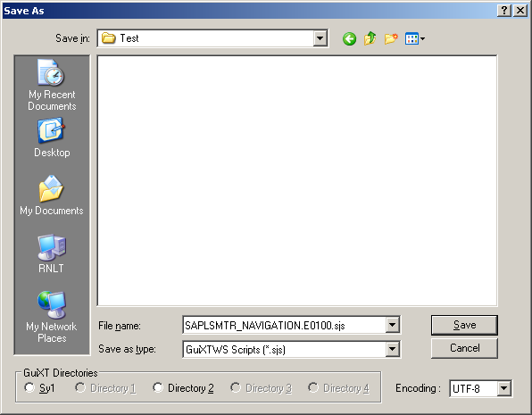Create a new folder
This screenshot has width=532, height=415.
pos(391,38)
